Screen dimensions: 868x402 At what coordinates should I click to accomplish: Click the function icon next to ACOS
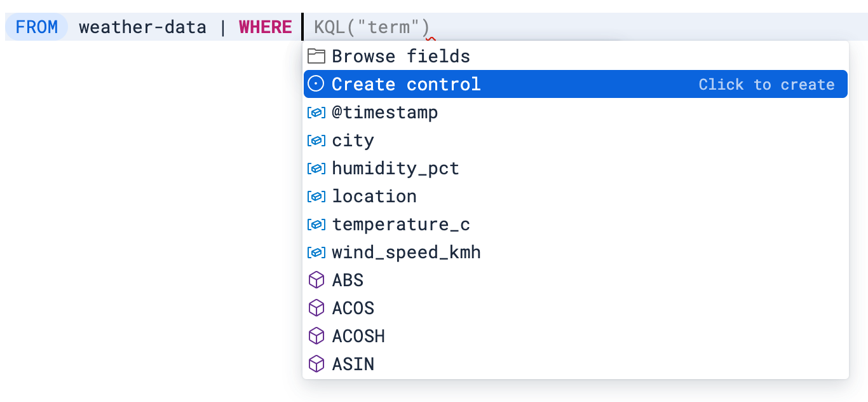click(x=316, y=308)
